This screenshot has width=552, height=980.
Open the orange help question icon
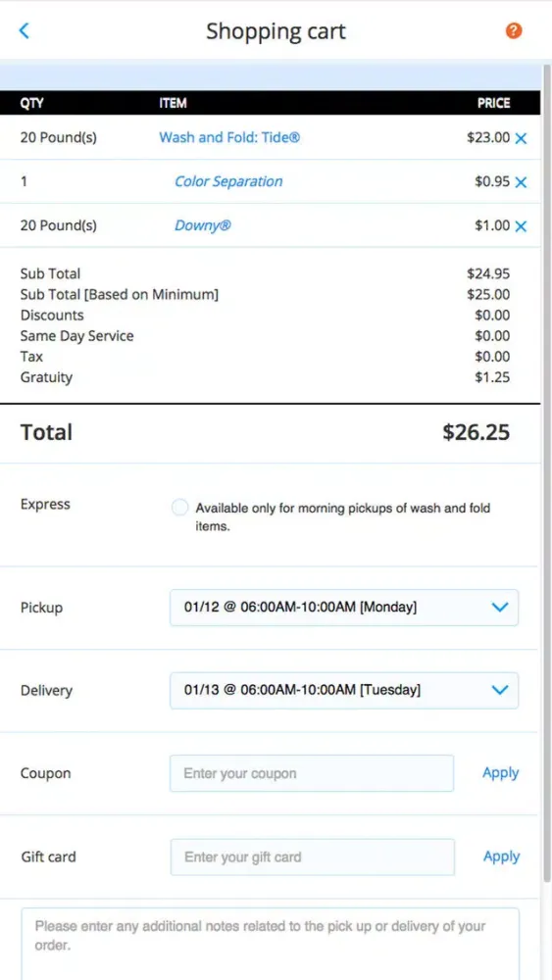pos(513,30)
